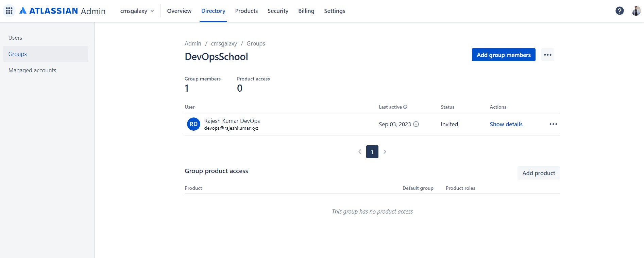Click the Status column header
Image resolution: width=644 pixels, height=258 pixels.
tap(447, 107)
